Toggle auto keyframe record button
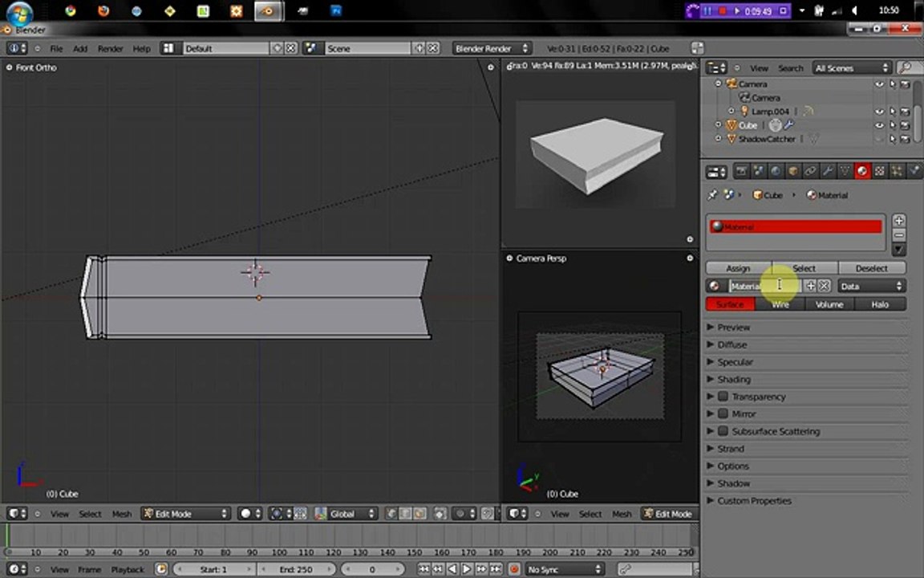This screenshot has width=924, height=578. (514, 569)
